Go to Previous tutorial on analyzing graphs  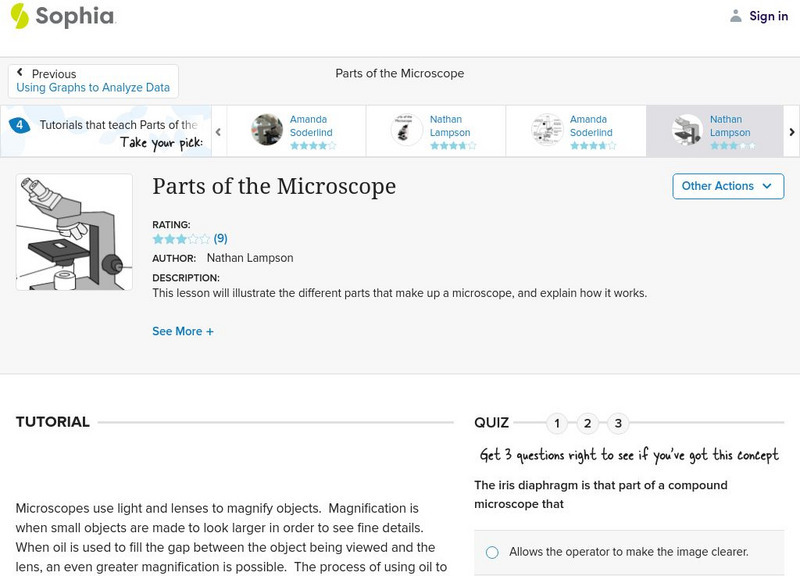pos(93,81)
